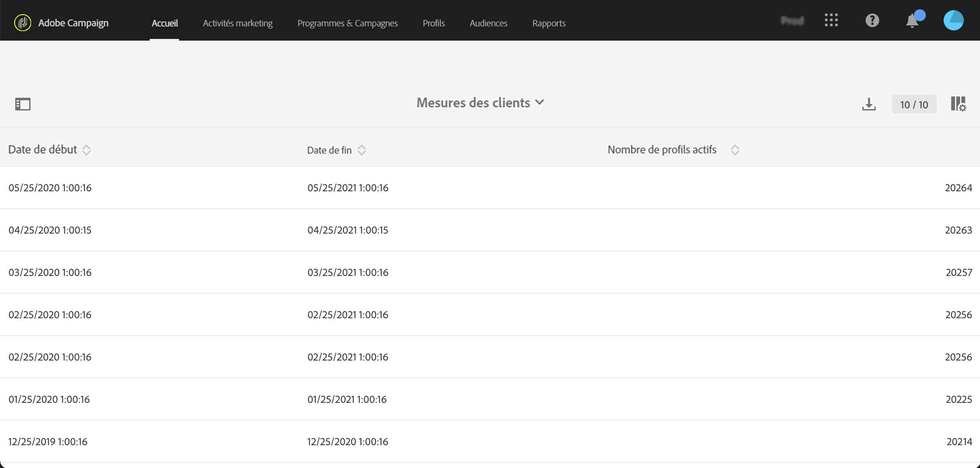The image size is (980, 468).
Task: Open the Activités marketing menu
Action: (x=238, y=23)
